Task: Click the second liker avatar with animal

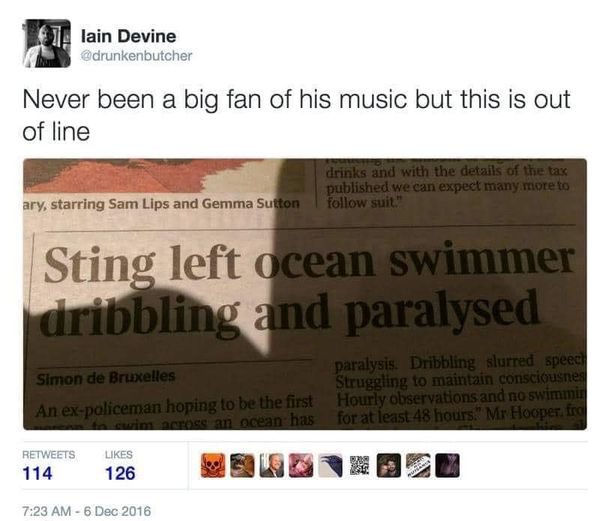Action: point(242,466)
